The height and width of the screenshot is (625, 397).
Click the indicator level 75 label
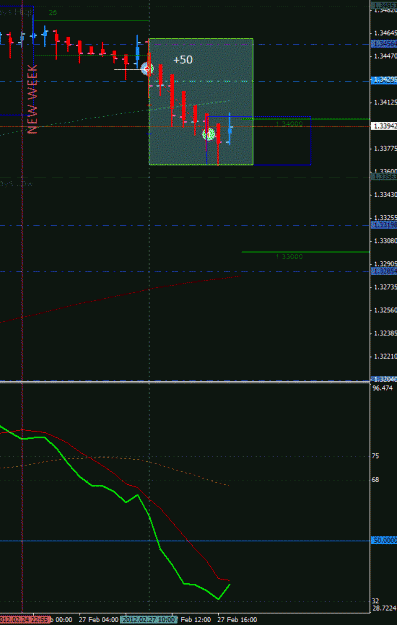coord(375,456)
